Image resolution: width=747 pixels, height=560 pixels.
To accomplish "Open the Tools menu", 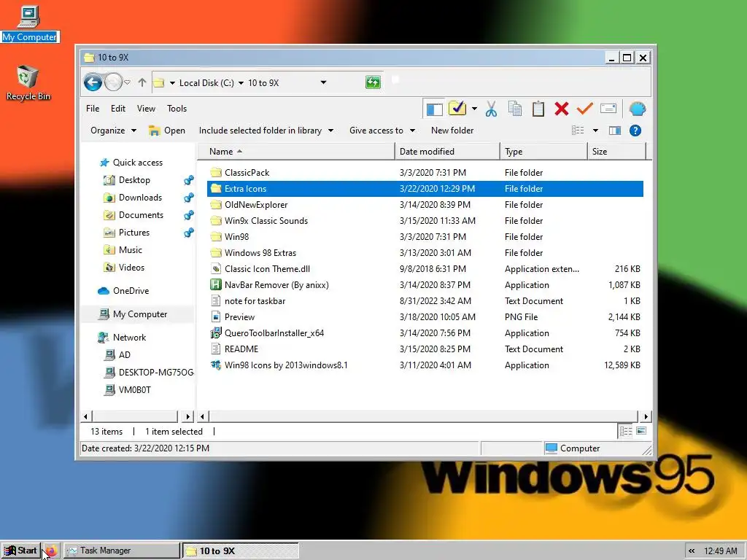I will point(177,109).
